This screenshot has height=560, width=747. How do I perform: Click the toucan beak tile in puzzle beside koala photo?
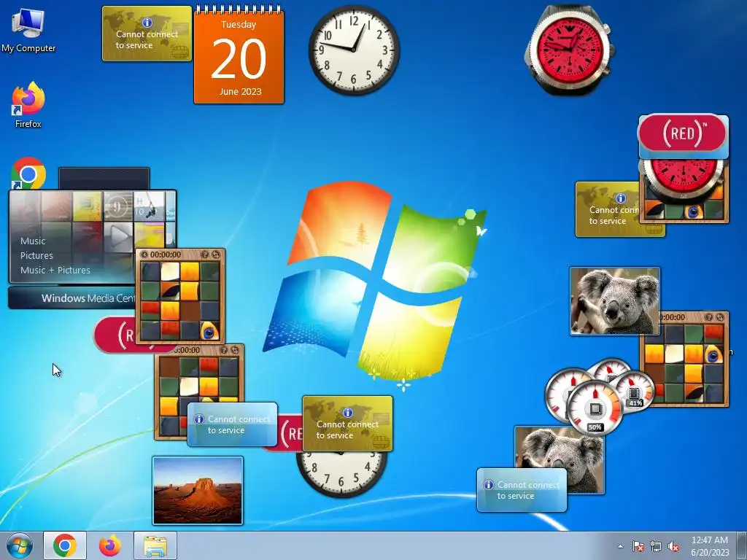click(693, 393)
